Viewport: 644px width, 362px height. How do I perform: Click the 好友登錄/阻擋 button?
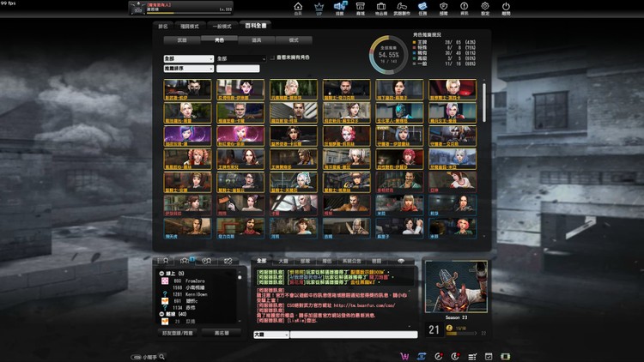[178, 333]
